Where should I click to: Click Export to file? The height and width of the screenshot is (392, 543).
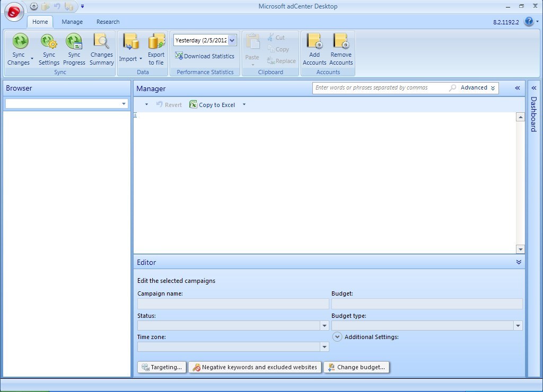[156, 49]
